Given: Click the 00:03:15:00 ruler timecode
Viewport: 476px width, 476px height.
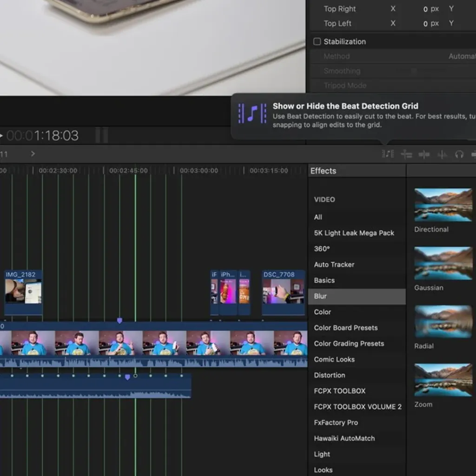Looking at the screenshot, I should (x=269, y=171).
